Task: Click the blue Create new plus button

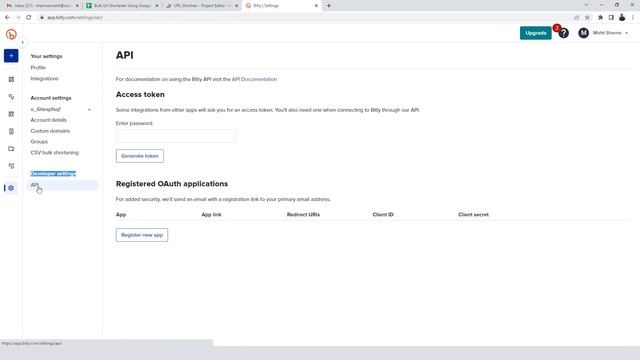Action: [11, 56]
